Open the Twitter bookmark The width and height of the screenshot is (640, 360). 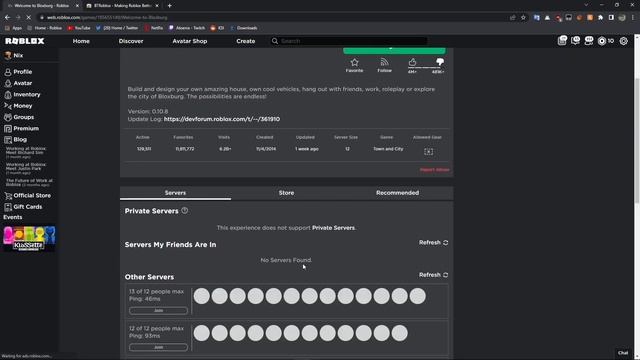[117, 28]
